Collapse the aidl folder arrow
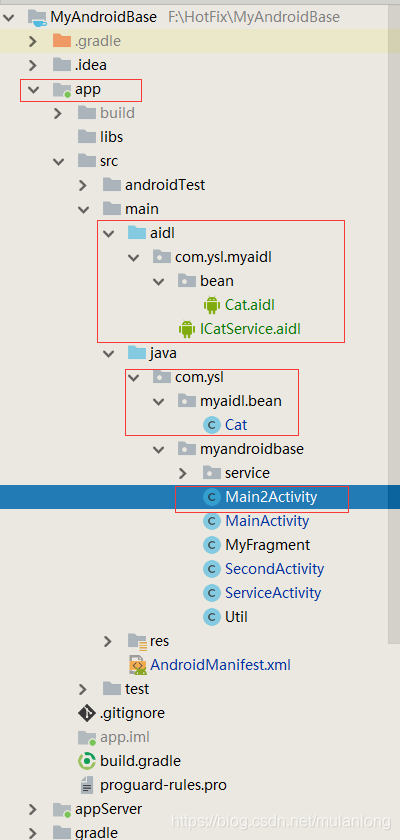This screenshot has height=840, width=400. 108,233
